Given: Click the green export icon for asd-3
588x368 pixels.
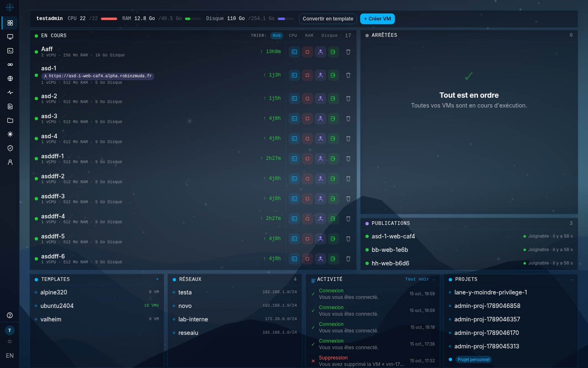Looking at the screenshot, I should point(333,119).
